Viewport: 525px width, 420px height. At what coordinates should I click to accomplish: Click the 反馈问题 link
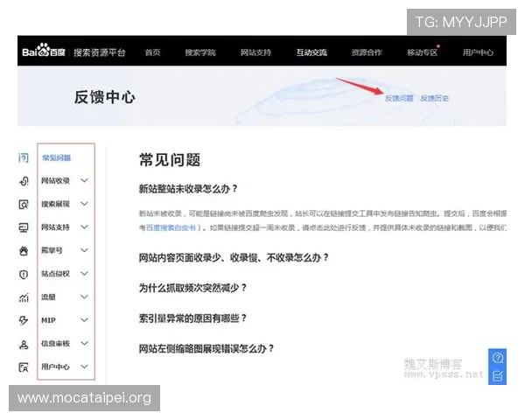tap(399, 98)
